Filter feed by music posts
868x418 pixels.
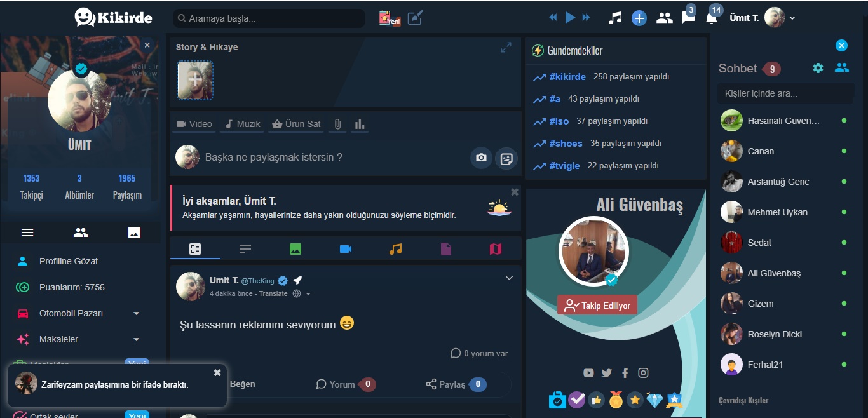tap(396, 249)
